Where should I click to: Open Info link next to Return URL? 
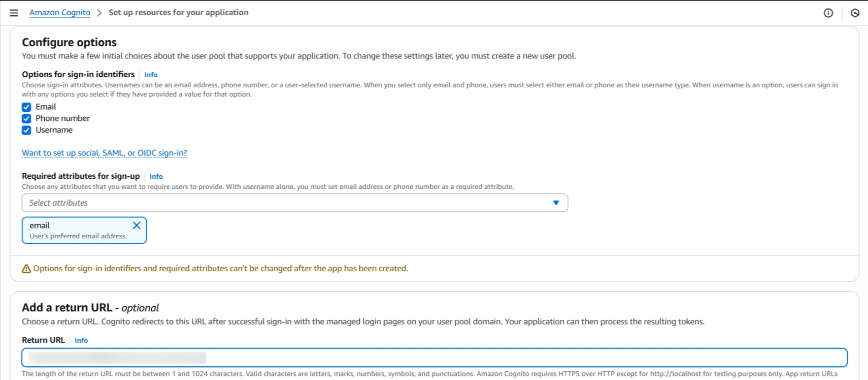[81, 340]
